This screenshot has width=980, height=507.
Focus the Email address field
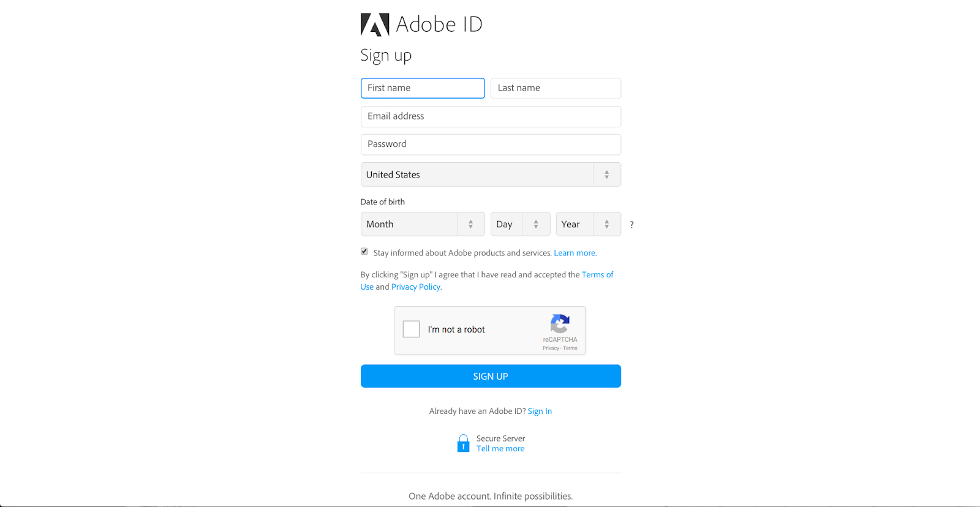[x=491, y=116]
